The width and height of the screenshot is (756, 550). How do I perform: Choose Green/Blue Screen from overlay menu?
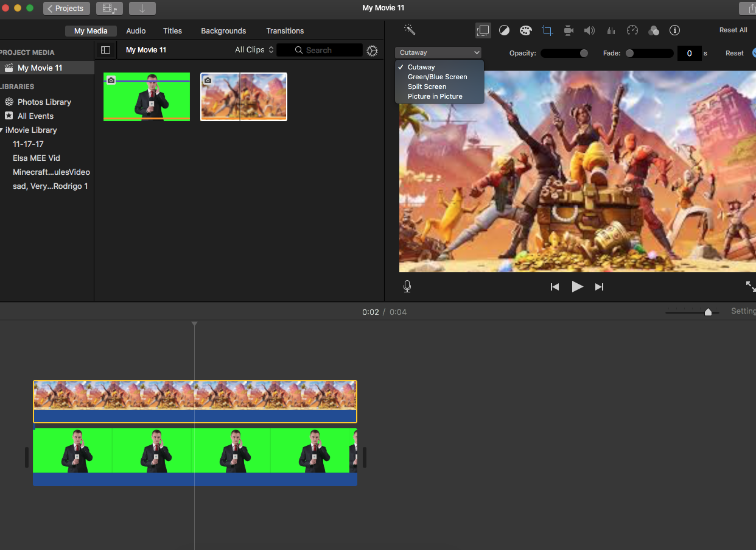pyautogui.click(x=437, y=77)
